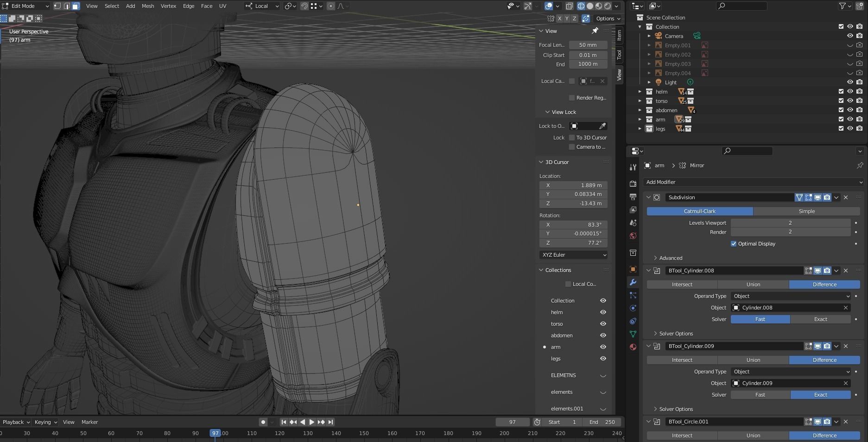Image resolution: width=868 pixels, height=442 pixels.
Task: Remove BTool_Cylinder.008 modifier with X
Action: (846, 271)
